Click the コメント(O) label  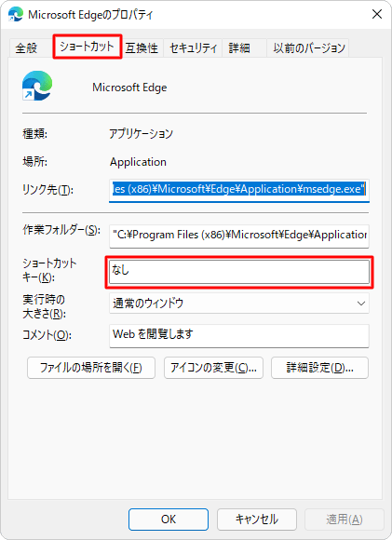point(47,335)
